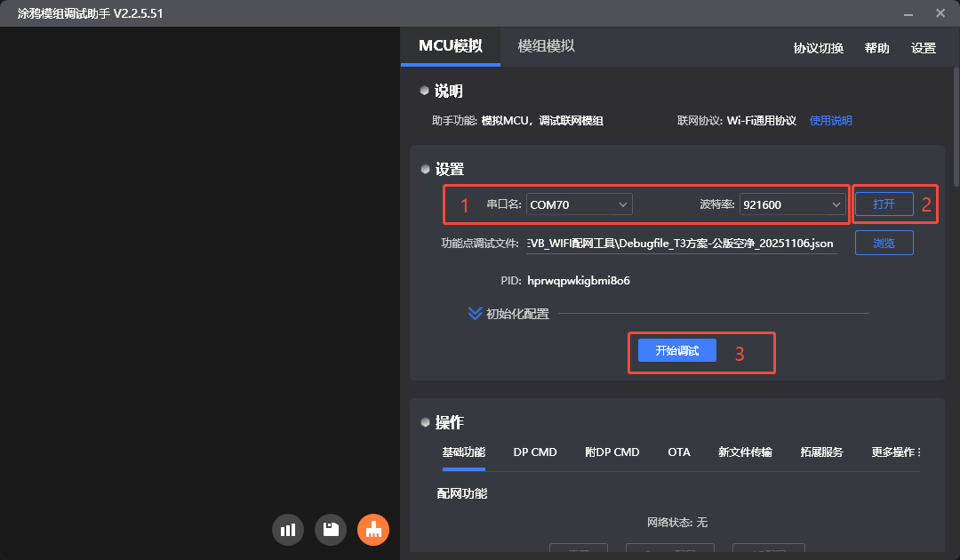Image resolution: width=960 pixels, height=560 pixels.
Task: Switch to the 模组模拟 tab
Action: pos(546,47)
